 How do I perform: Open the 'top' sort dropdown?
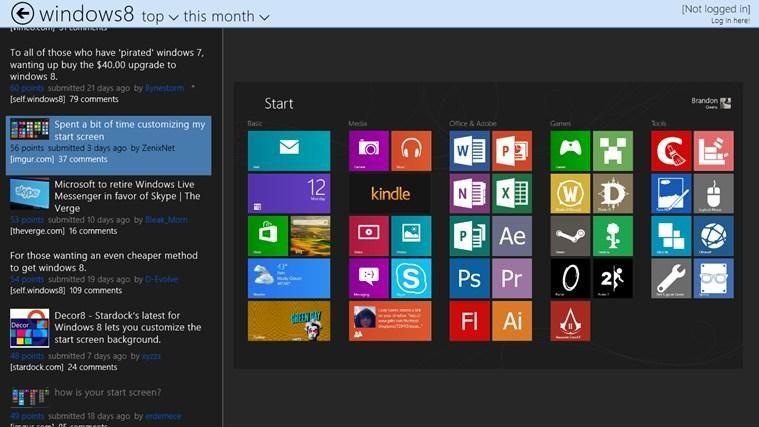pos(160,17)
